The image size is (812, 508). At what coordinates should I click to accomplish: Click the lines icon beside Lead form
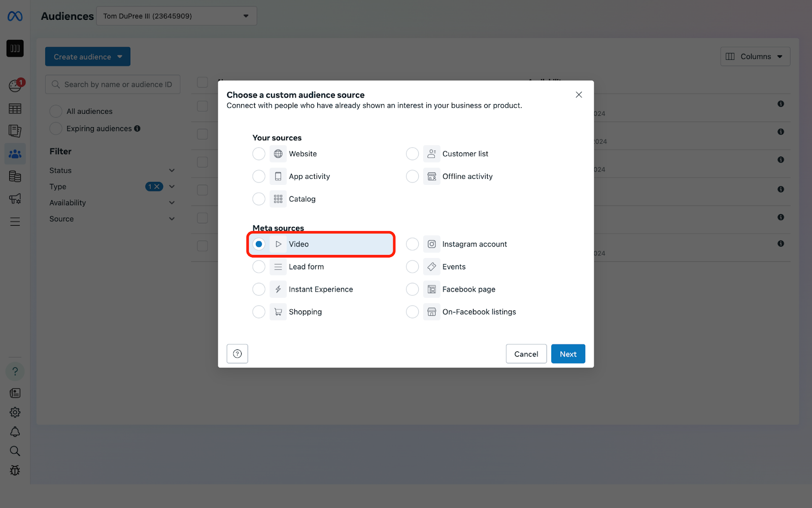click(x=278, y=267)
